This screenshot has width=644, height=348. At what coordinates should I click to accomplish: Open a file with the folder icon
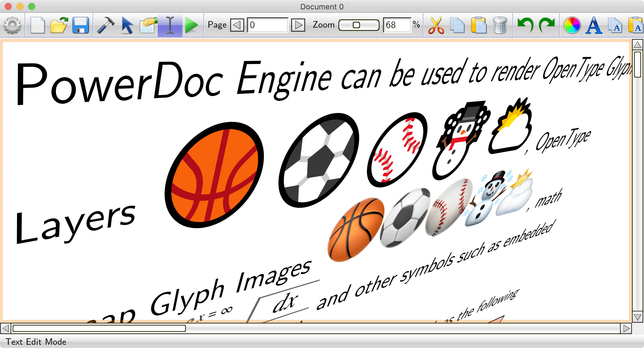(59, 25)
